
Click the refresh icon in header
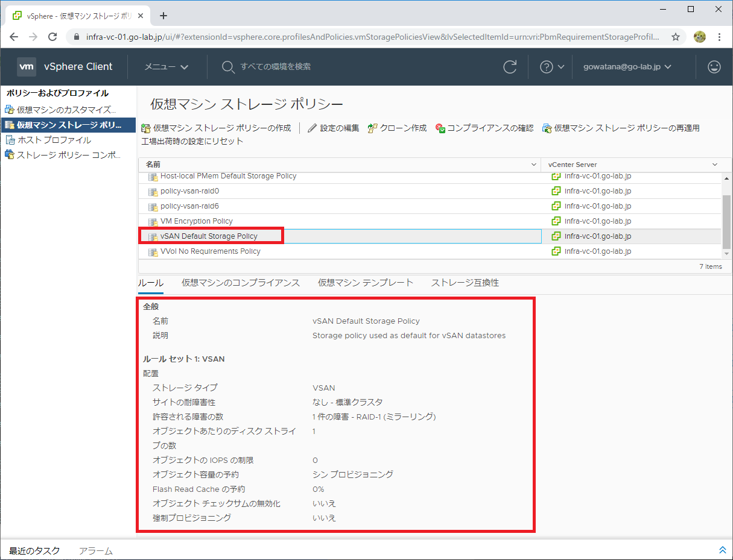coord(510,67)
